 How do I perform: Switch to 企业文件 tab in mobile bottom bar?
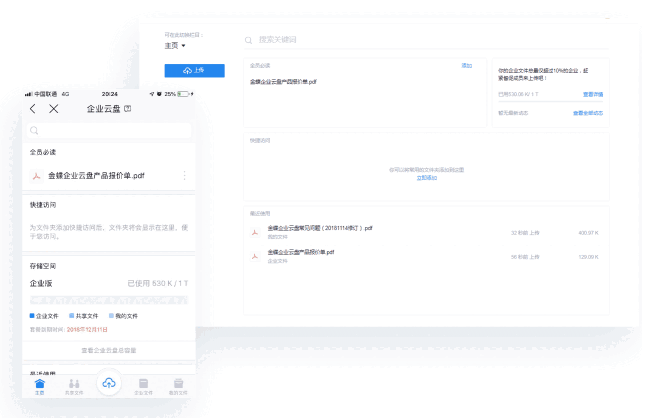coord(143,387)
